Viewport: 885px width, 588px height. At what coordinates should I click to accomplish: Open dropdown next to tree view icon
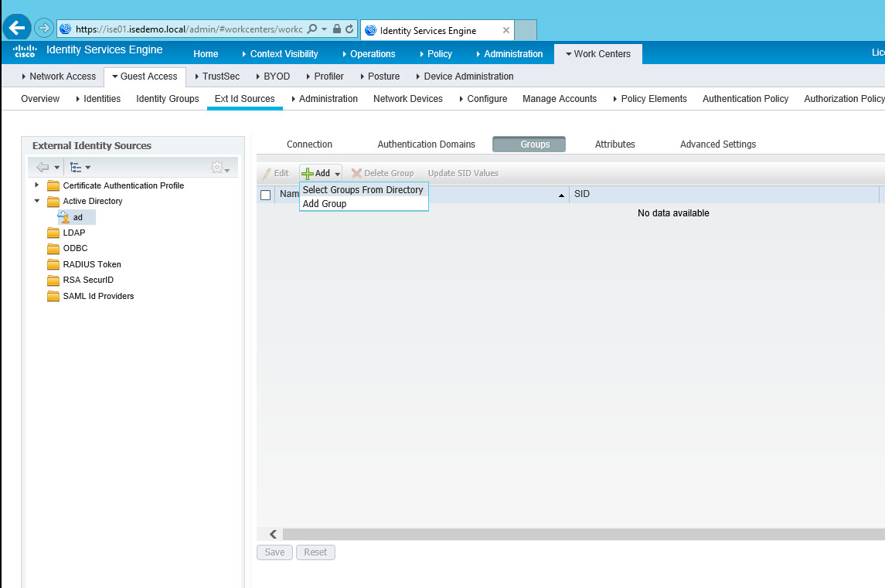(87, 168)
